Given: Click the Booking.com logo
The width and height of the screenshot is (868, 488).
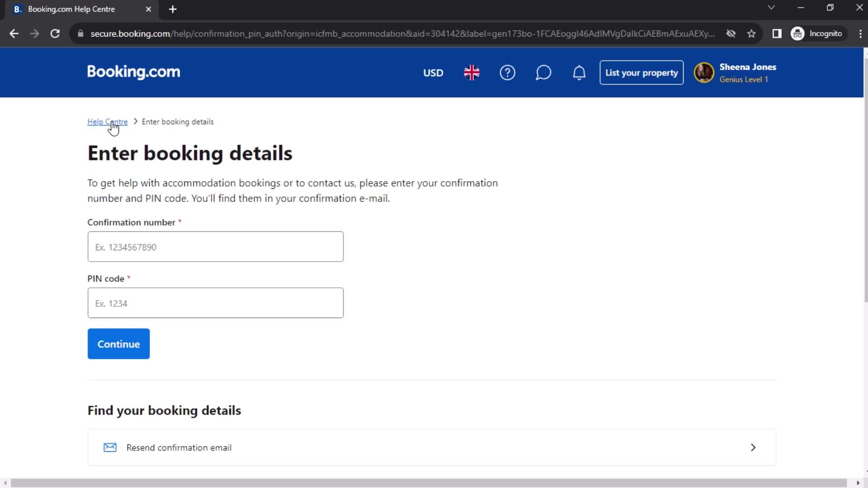Looking at the screenshot, I should [133, 72].
